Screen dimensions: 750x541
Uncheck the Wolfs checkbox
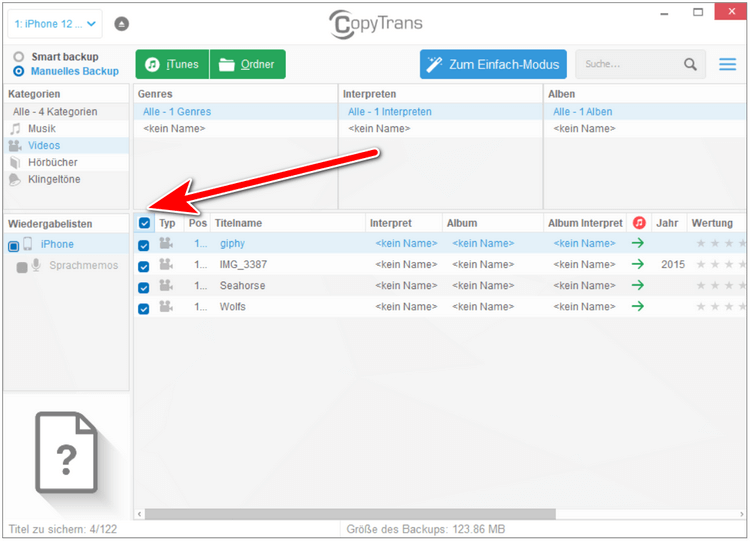tap(143, 309)
